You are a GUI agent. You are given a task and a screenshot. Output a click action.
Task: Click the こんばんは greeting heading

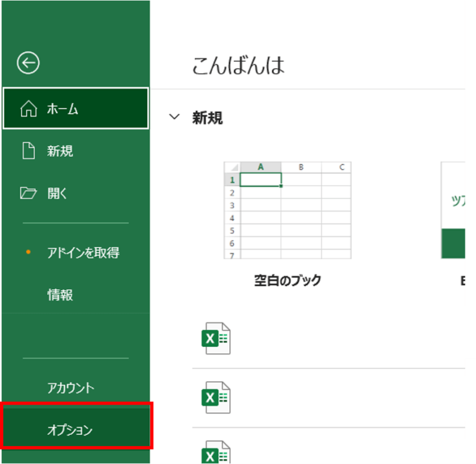(239, 66)
